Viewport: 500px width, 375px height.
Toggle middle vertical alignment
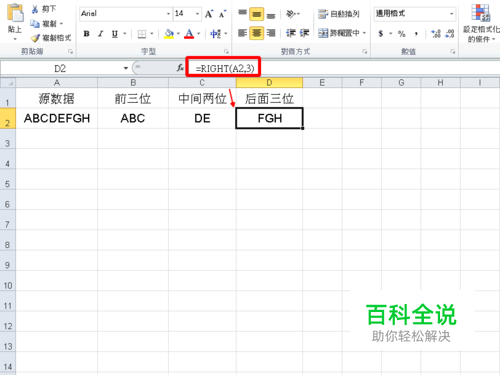coord(256,14)
